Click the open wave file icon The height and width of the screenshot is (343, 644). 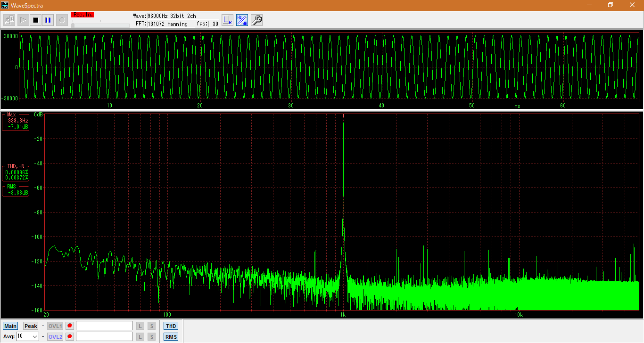pos(9,20)
